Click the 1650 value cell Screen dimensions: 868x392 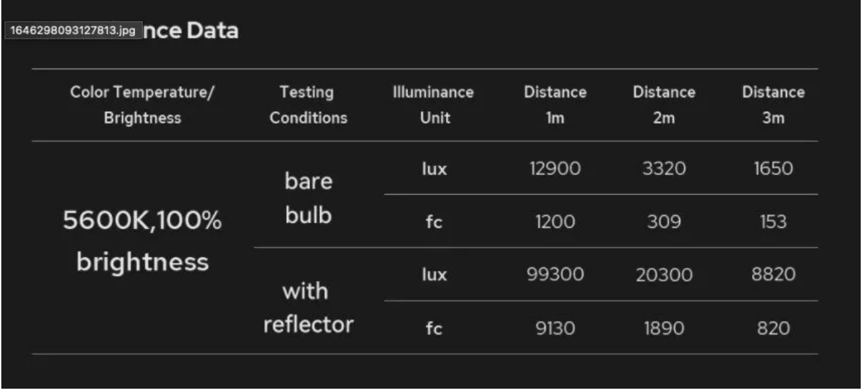pos(773,168)
